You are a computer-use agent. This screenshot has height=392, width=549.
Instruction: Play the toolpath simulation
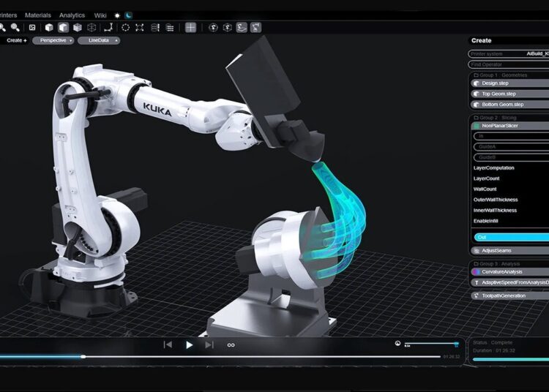[189, 345]
